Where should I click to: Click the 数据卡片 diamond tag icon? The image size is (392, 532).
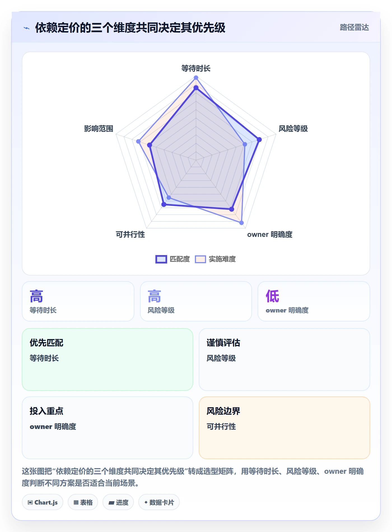(x=146, y=502)
